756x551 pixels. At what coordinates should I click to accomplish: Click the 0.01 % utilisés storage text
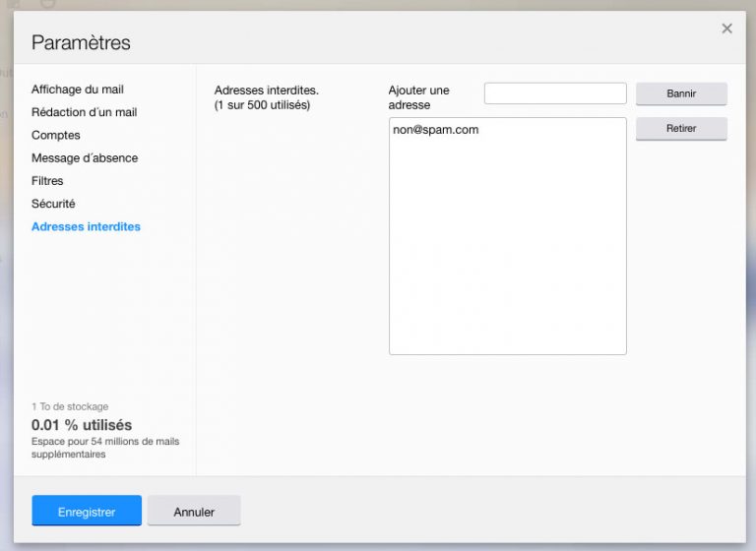point(82,425)
